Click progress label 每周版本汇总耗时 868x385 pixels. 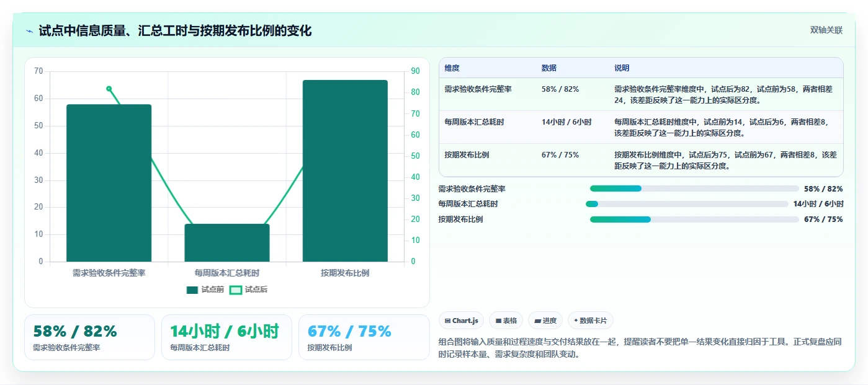[x=468, y=204]
